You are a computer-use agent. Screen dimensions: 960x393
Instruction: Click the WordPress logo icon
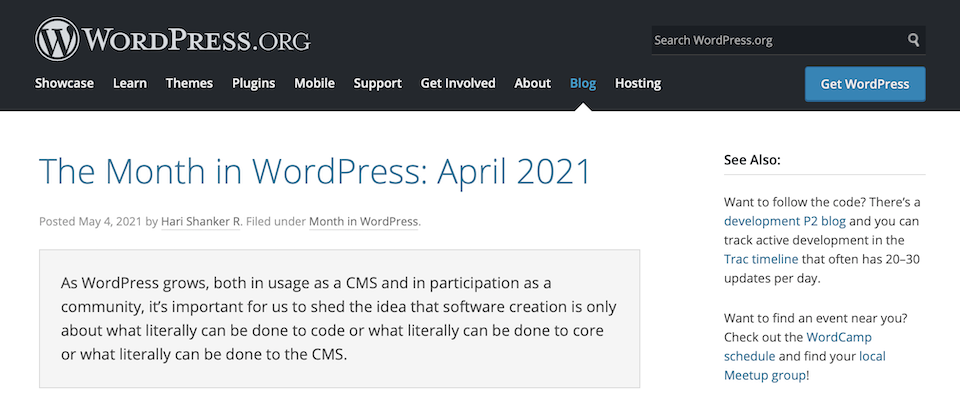click(x=57, y=39)
